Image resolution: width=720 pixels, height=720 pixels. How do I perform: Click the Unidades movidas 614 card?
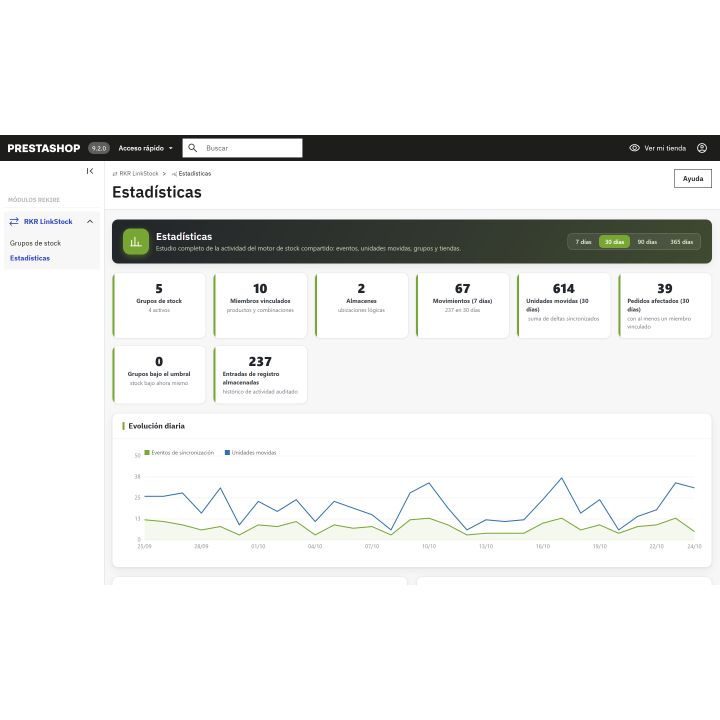point(563,305)
